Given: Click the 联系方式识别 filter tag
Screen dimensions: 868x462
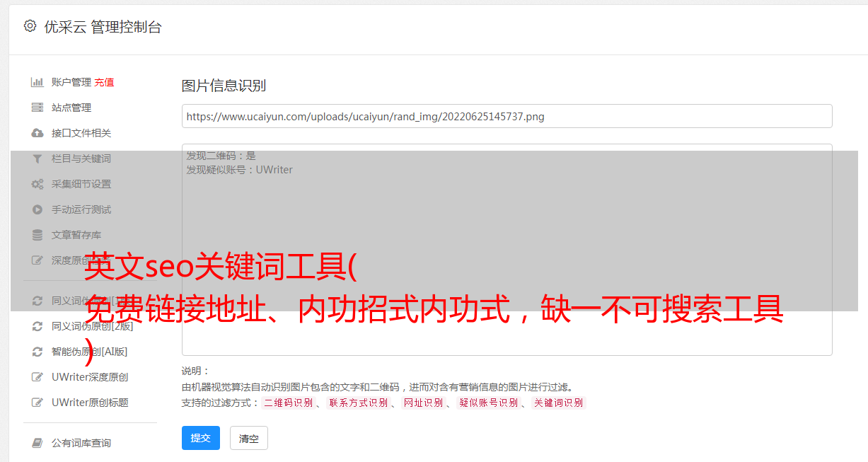Looking at the screenshot, I should (x=358, y=403).
